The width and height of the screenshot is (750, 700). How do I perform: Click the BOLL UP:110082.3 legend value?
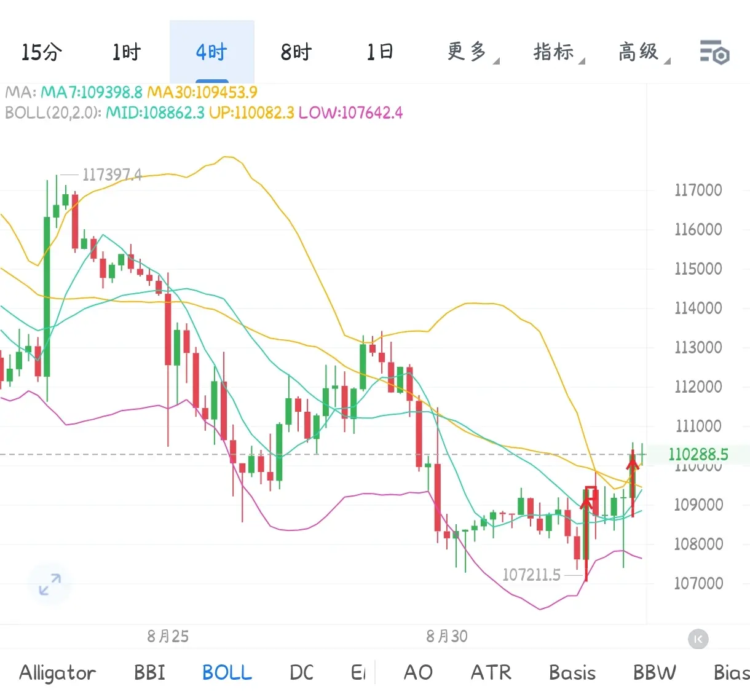(251, 113)
